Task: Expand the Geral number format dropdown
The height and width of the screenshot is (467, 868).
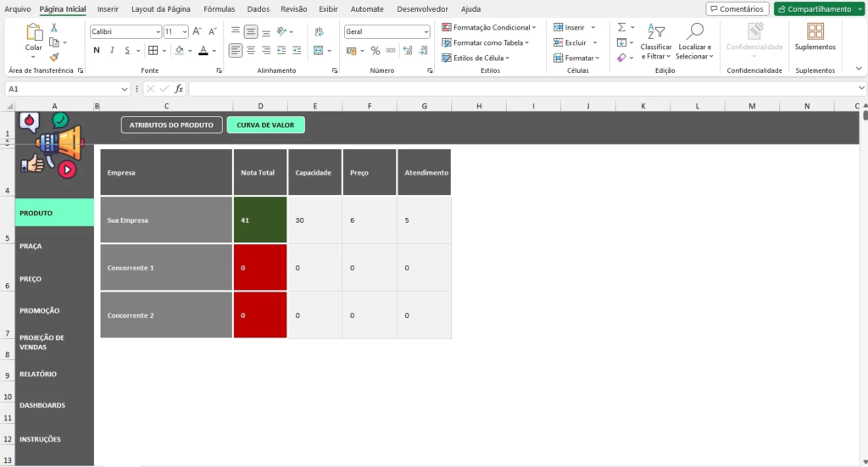Action: point(426,31)
